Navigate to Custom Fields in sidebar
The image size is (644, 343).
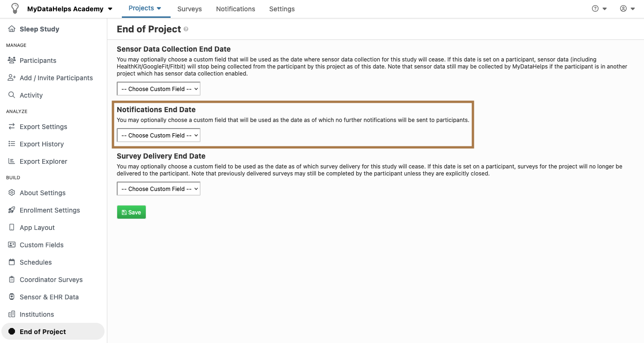click(41, 245)
